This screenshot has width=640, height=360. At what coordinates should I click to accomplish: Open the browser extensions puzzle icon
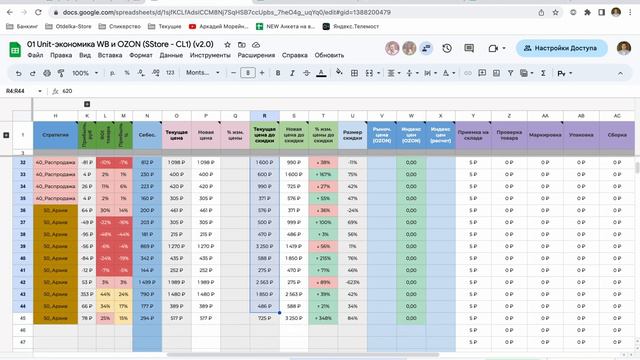587,12
